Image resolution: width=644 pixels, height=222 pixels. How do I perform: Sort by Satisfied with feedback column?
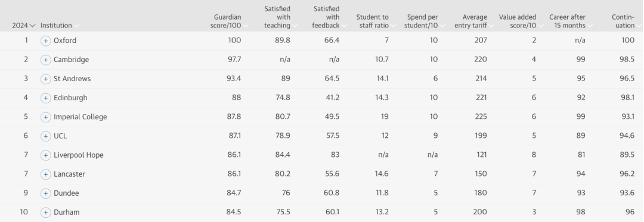[x=329, y=17]
